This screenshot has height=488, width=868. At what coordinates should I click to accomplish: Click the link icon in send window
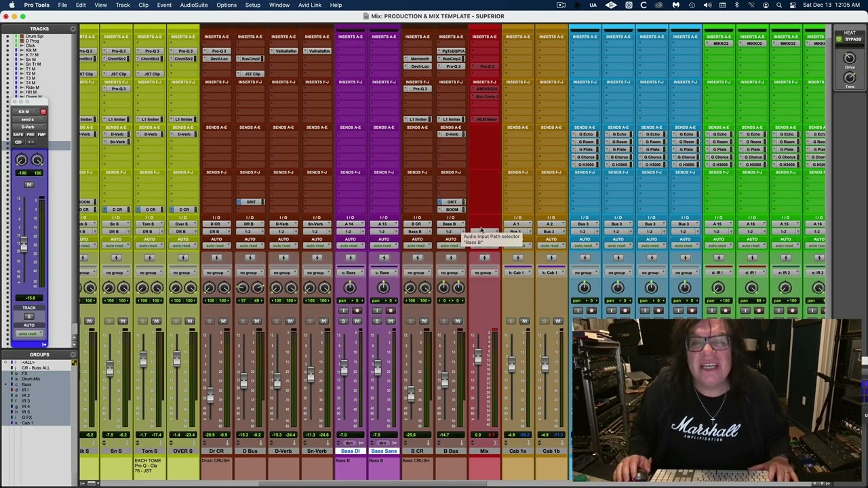[18, 142]
